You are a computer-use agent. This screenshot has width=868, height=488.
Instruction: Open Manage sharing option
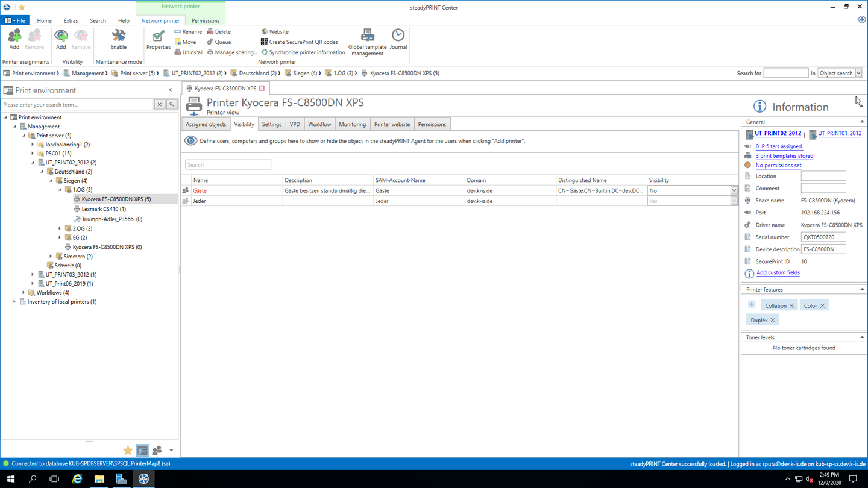(232, 52)
